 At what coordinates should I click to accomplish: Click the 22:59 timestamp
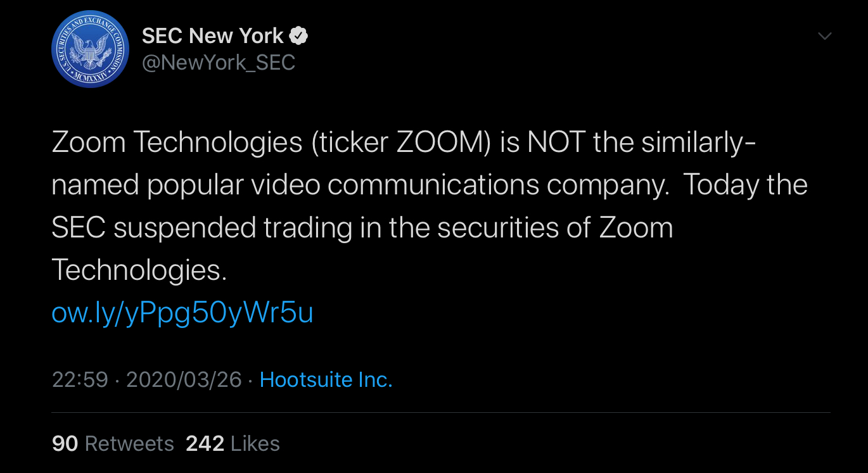[80, 379]
